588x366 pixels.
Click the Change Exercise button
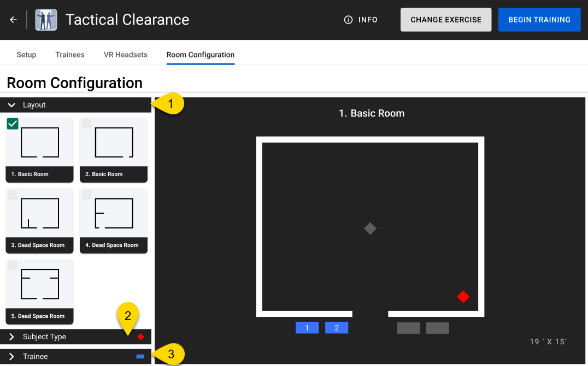(446, 20)
